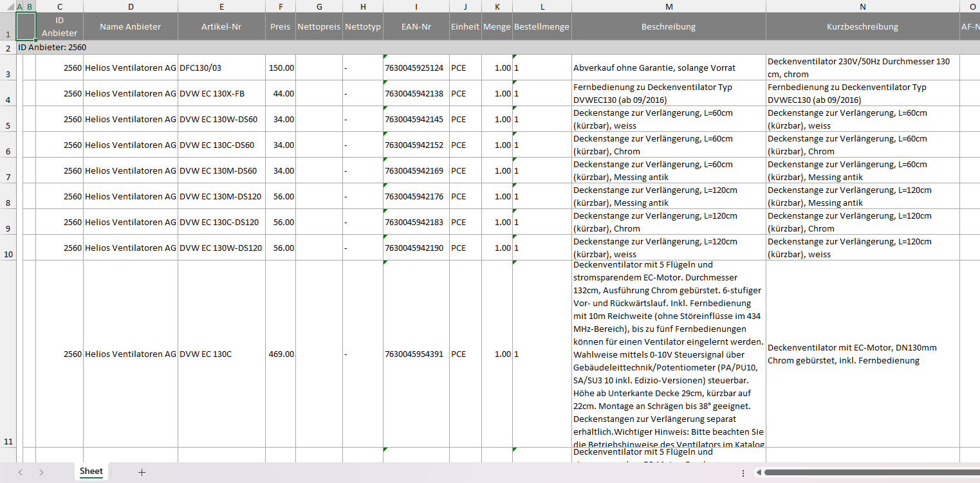
Task: Select column A header
Action: click(19, 6)
